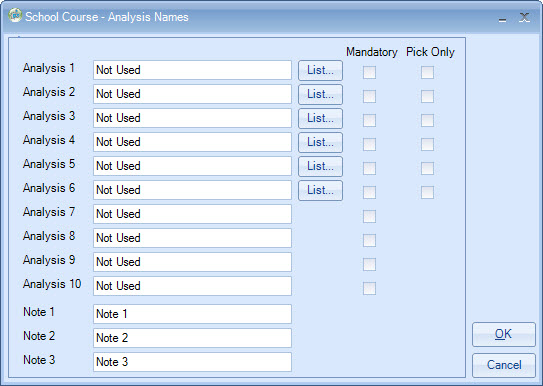Focus the Note 1 text field
543x386 pixels.
tap(192, 314)
